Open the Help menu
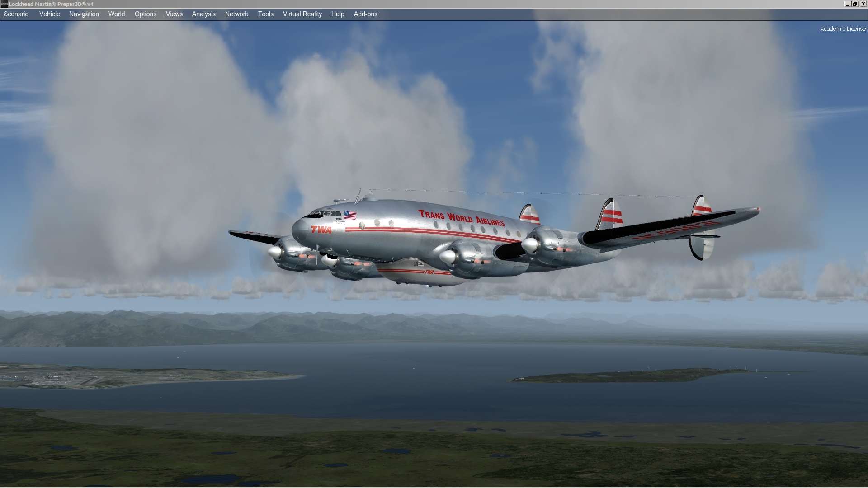Viewport: 868px width, 488px height. [x=337, y=14]
